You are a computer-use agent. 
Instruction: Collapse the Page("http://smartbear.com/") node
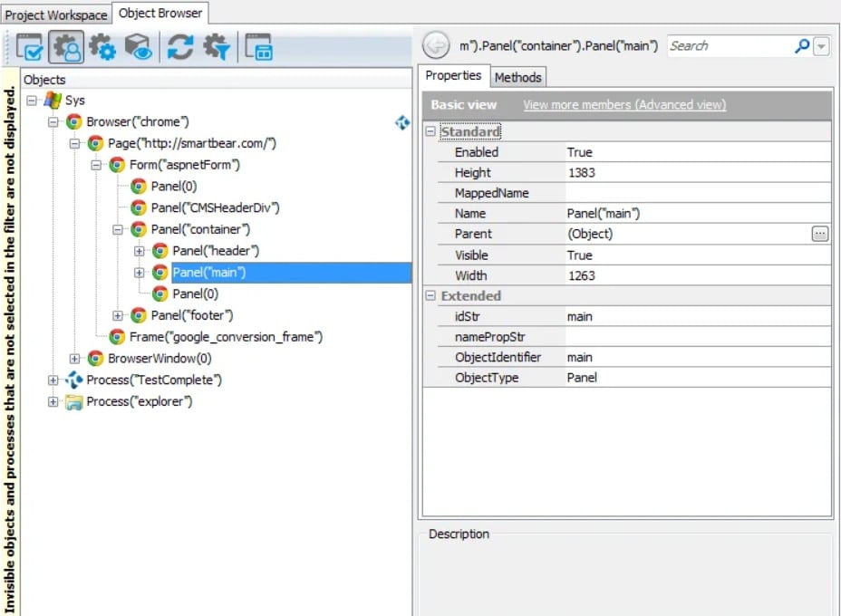pyautogui.click(x=74, y=143)
